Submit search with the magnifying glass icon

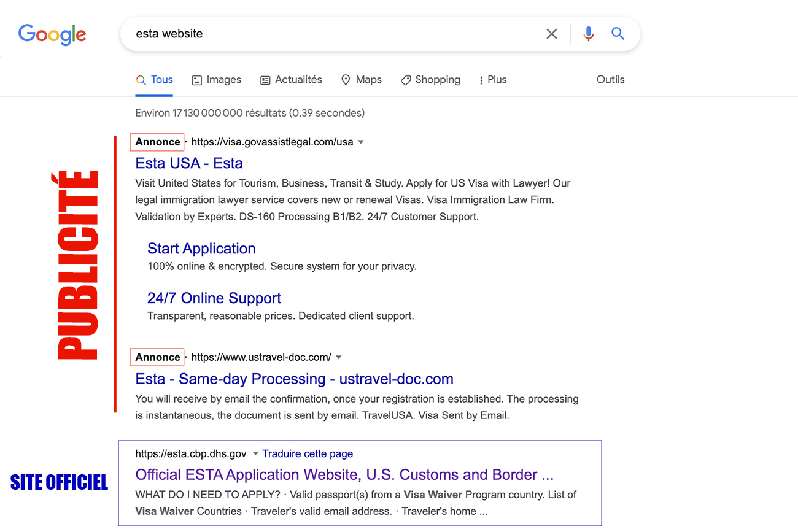618,34
